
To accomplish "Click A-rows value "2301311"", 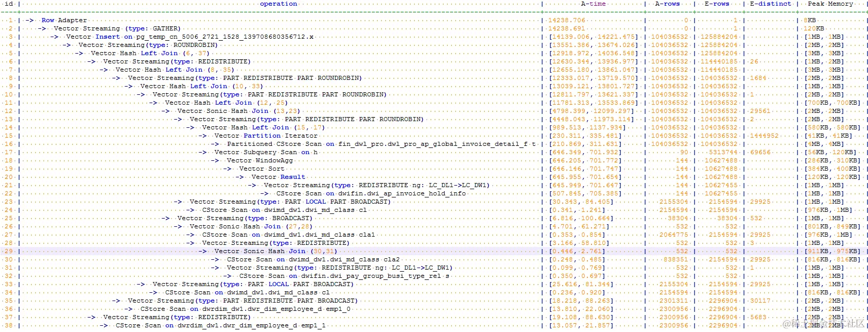I will click(673, 301).
